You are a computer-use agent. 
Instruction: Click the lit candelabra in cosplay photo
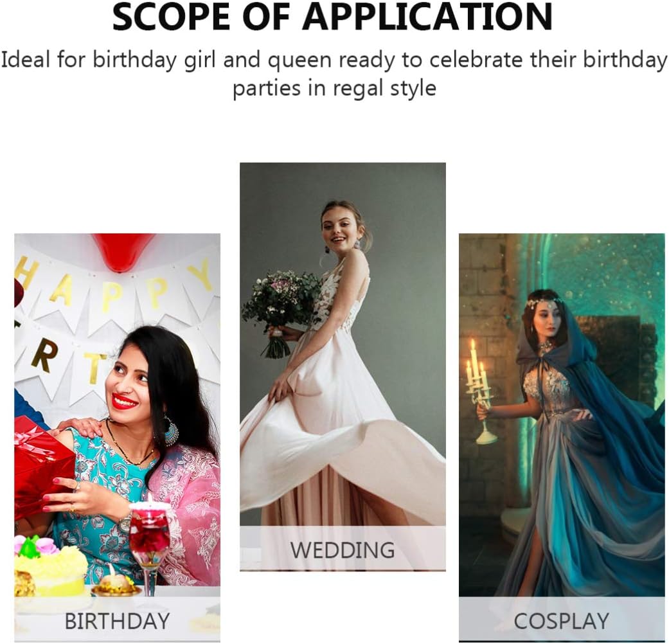479,391
